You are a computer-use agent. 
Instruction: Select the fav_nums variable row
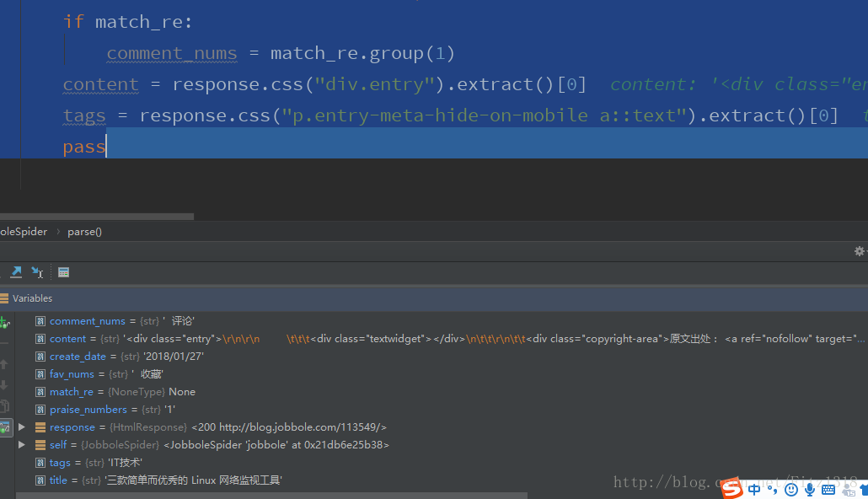[x=442, y=374]
